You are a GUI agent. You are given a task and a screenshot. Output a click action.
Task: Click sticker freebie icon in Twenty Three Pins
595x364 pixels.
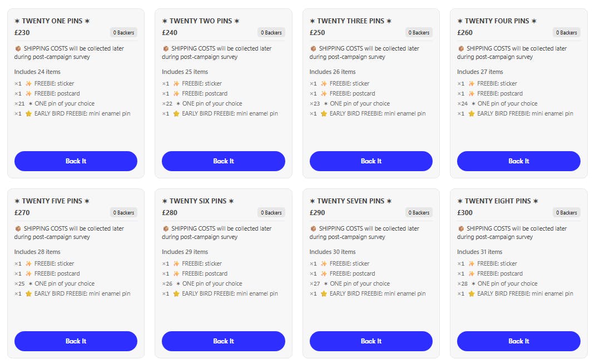point(324,83)
